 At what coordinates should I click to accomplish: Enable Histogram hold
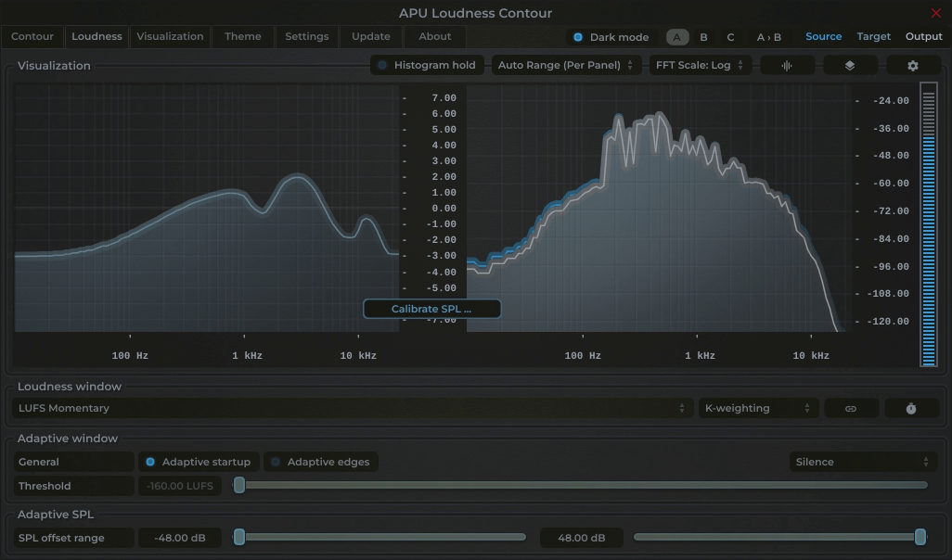(425, 66)
